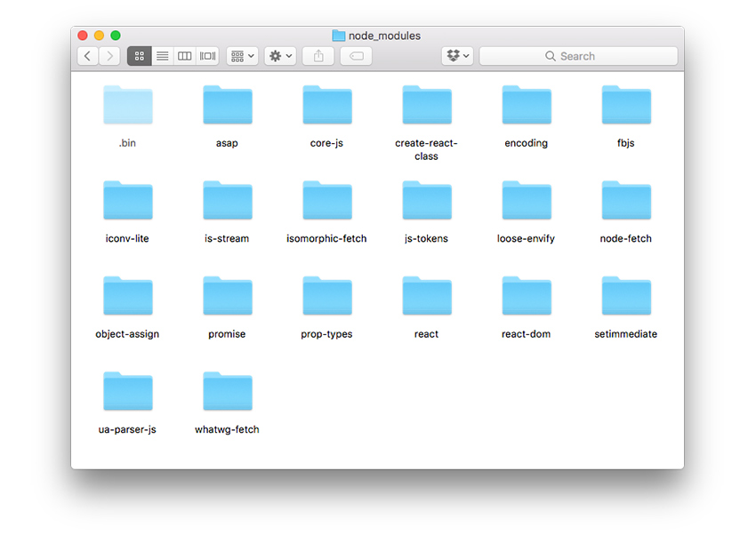Viewport: 756px width, 535px height.
Task: Select the create-react-class folder icon
Action: click(427, 105)
